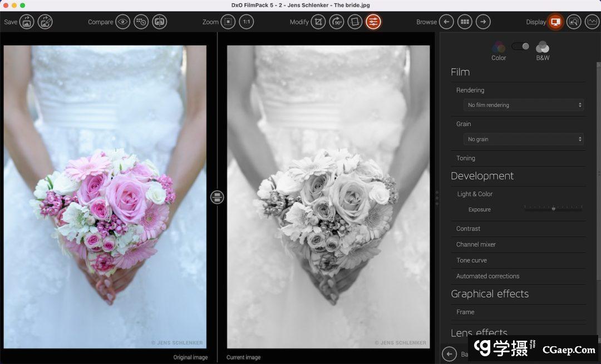The height and width of the screenshot is (364, 601).
Task: Zoom to 1:1 view
Action: [x=247, y=22]
